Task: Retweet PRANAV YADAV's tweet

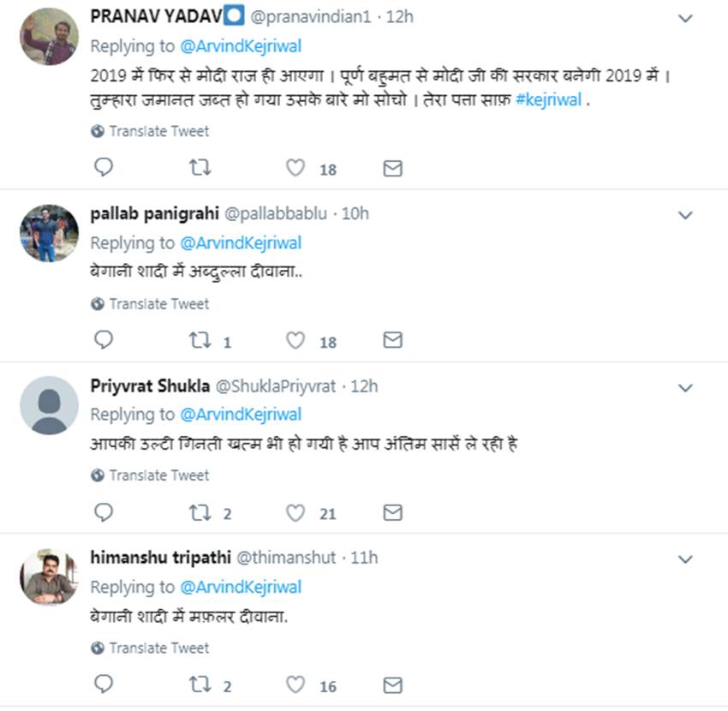Action: (200, 168)
